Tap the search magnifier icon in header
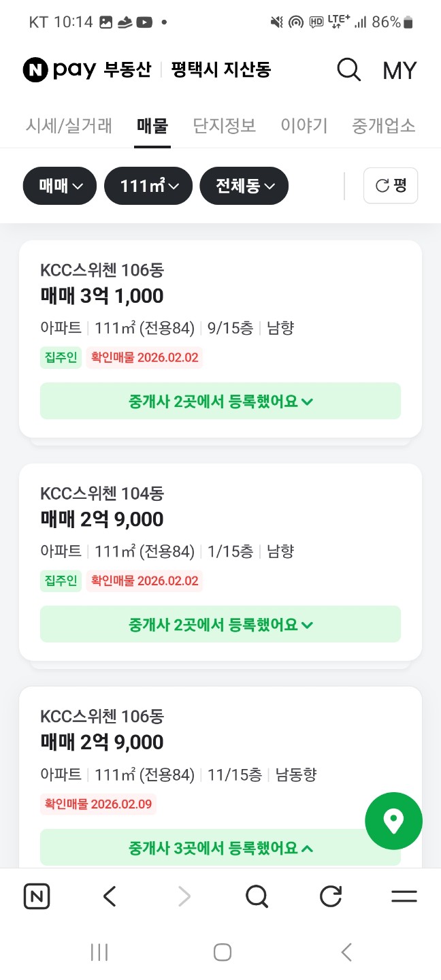 click(x=348, y=70)
